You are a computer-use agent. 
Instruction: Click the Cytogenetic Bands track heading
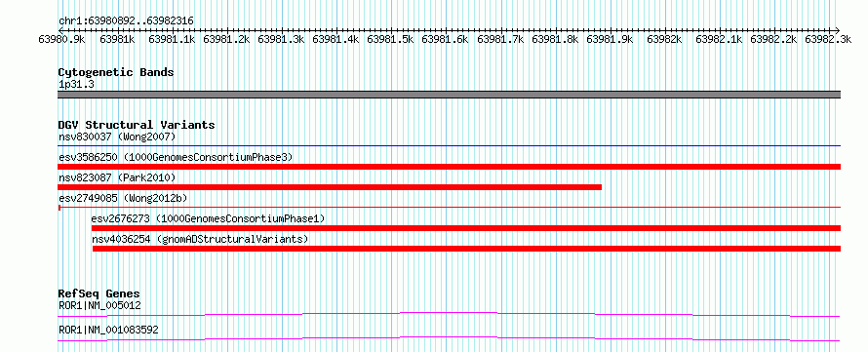116,72
